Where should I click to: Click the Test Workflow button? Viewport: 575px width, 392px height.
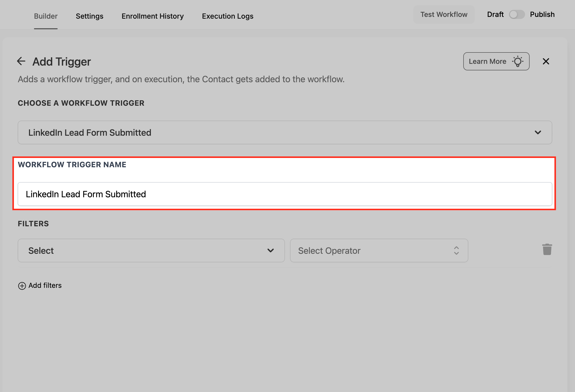[444, 15]
